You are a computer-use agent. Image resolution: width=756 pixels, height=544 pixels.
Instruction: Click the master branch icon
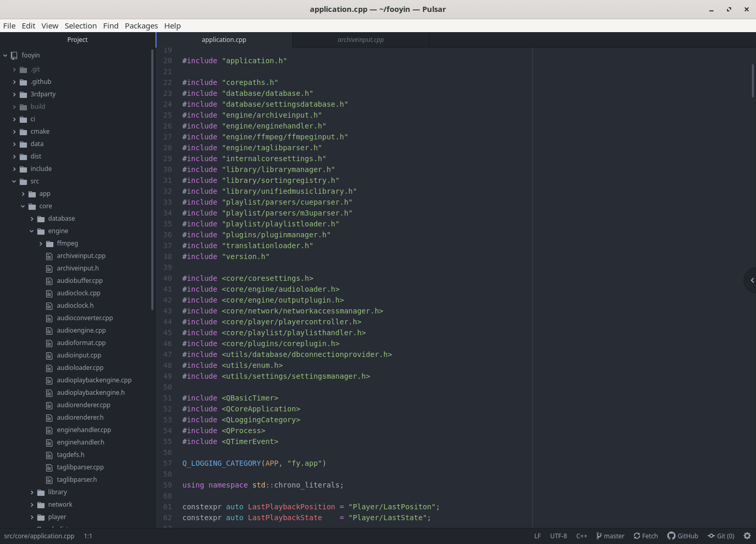pyautogui.click(x=599, y=536)
